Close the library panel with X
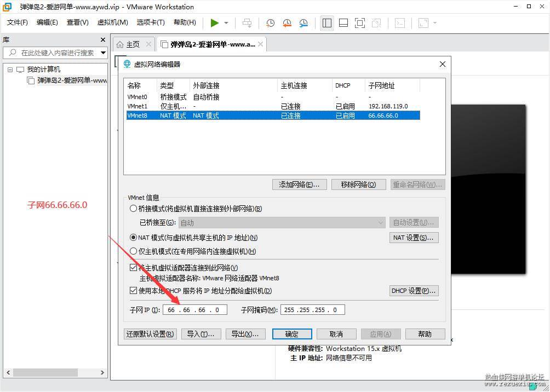Screen dimensions: 550x392 103,39
